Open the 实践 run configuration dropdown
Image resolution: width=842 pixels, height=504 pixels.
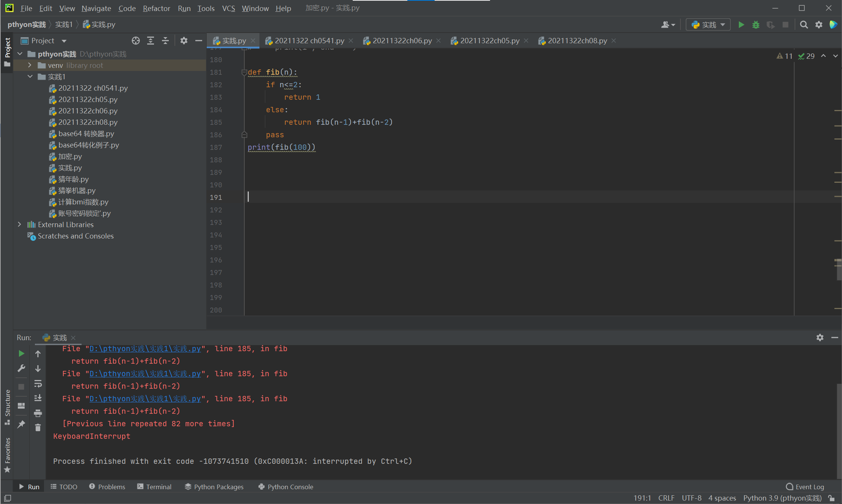point(708,25)
